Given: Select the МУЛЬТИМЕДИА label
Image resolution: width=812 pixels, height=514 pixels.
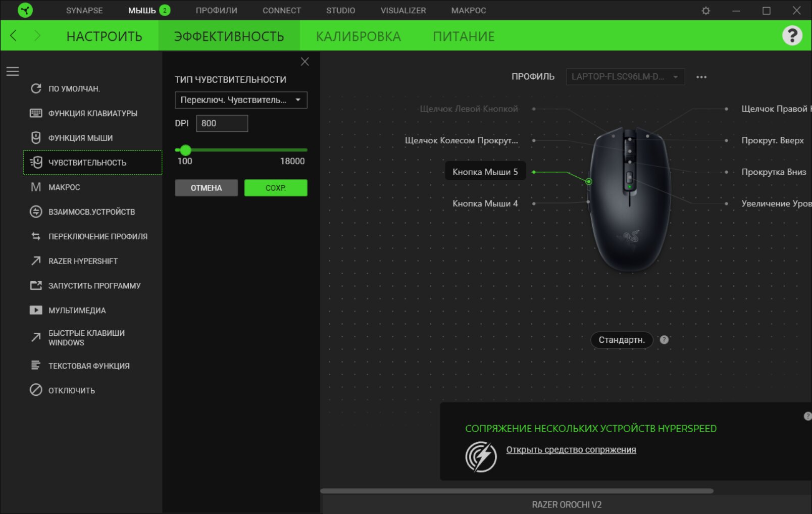Looking at the screenshot, I should (x=77, y=311).
